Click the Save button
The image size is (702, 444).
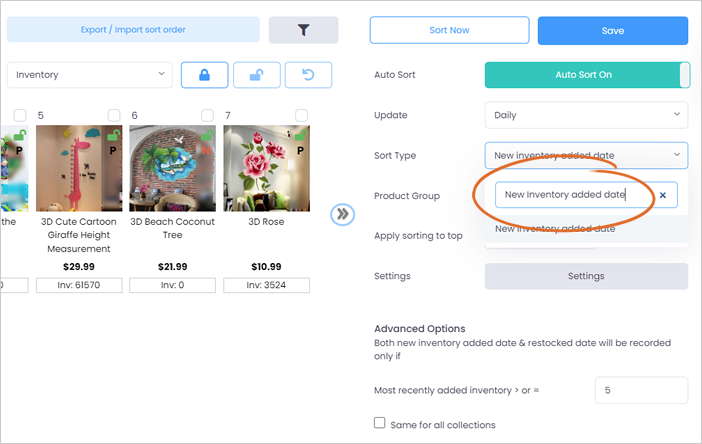pos(613,30)
